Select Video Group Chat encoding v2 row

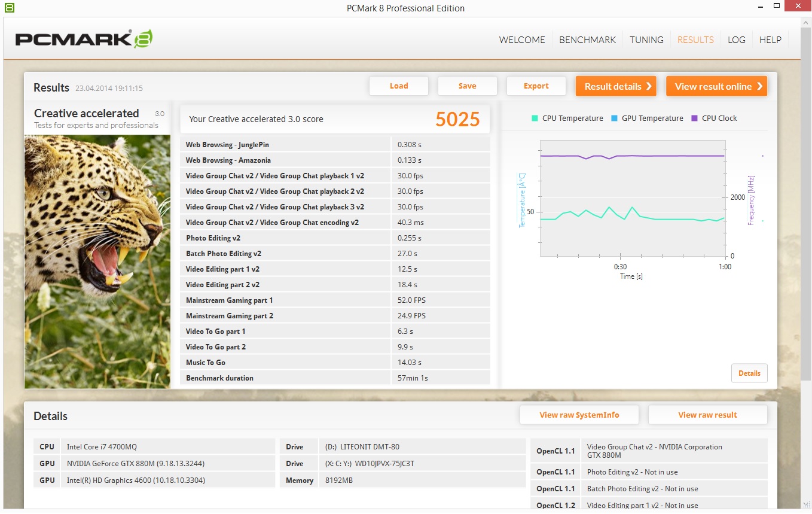[x=335, y=223]
